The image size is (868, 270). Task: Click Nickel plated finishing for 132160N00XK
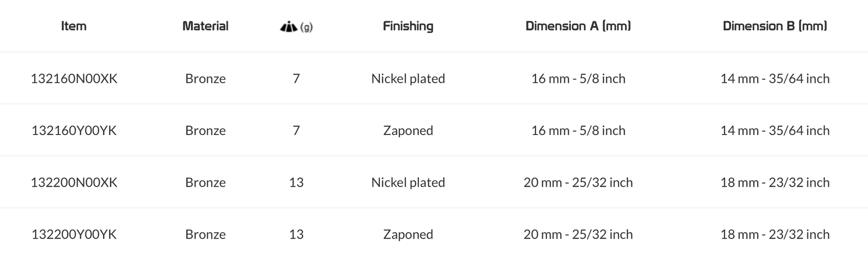408,79
